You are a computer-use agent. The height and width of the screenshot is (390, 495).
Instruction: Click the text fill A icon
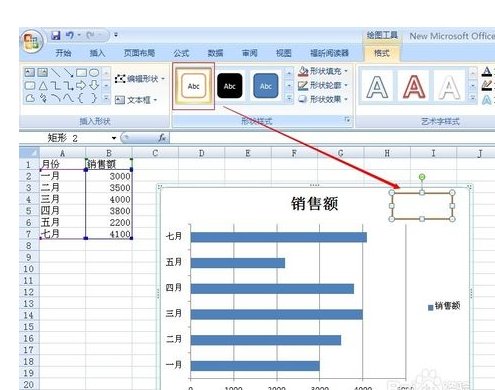point(487,71)
